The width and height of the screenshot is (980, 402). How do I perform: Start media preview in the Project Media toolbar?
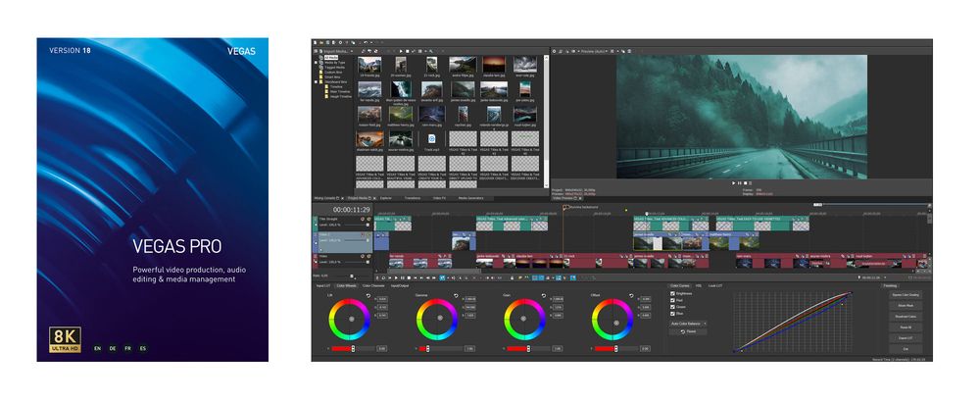pyautogui.click(x=401, y=51)
